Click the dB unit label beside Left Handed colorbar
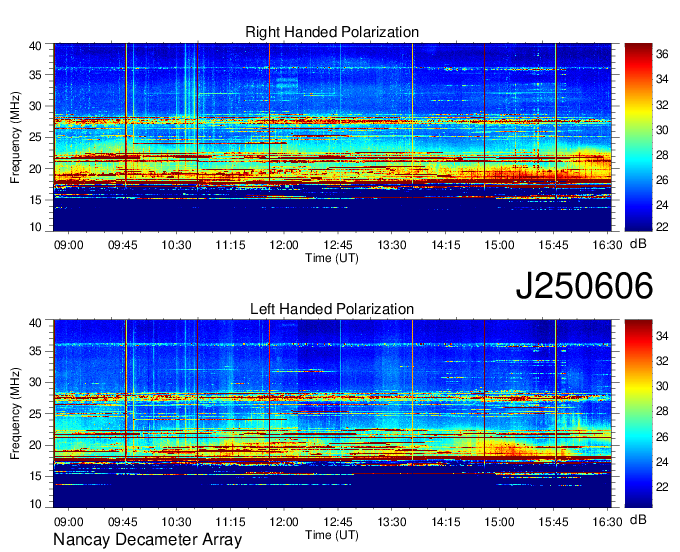 [x=638, y=519]
